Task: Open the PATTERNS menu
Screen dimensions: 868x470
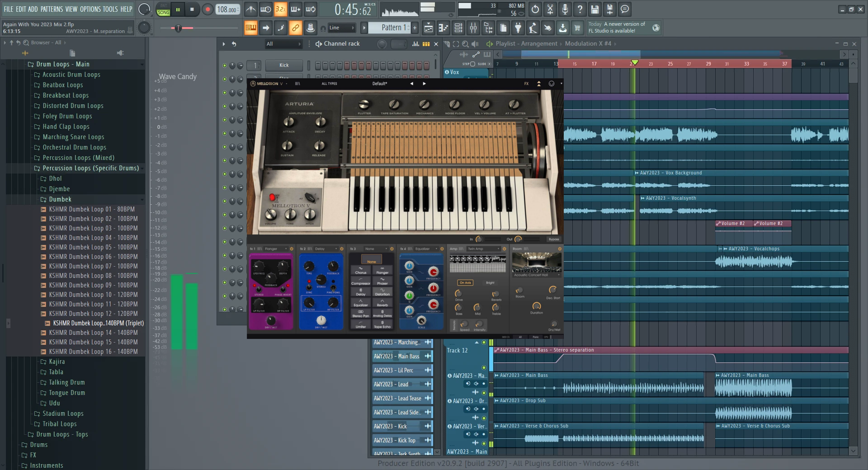Action: [x=52, y=9]
